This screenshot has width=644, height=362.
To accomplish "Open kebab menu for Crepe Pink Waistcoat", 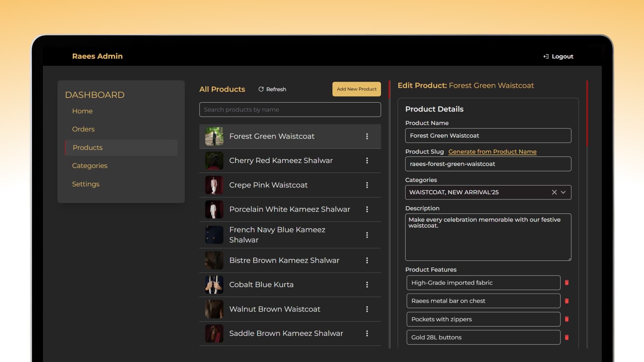I will point(367,185).
